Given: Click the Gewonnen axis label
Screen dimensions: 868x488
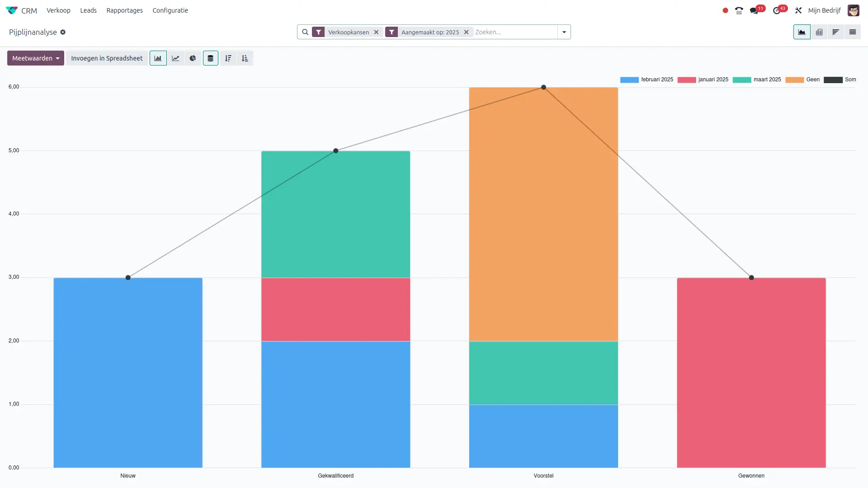Looking at the screenshot, I should click(751, 476).
